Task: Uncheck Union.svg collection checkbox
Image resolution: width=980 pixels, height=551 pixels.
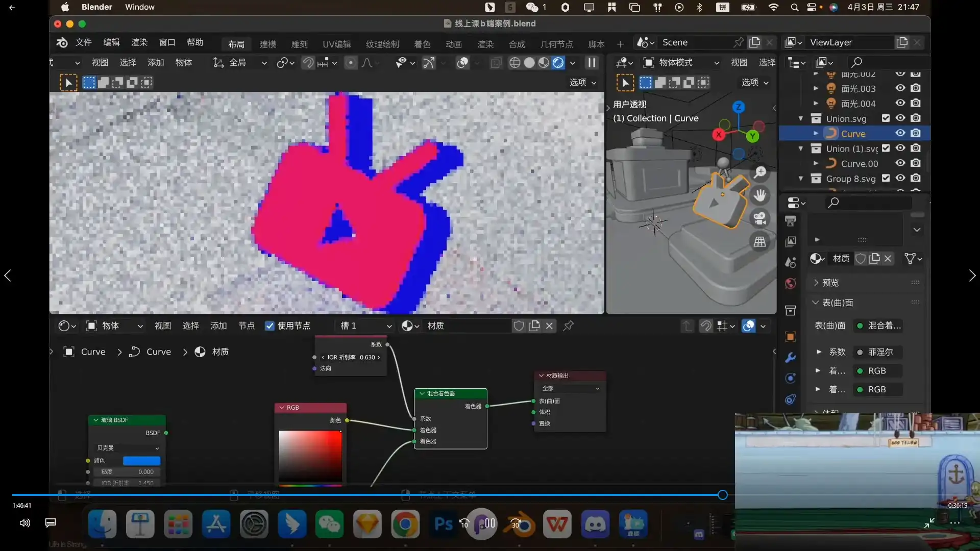Action: [x=886, y=118]
